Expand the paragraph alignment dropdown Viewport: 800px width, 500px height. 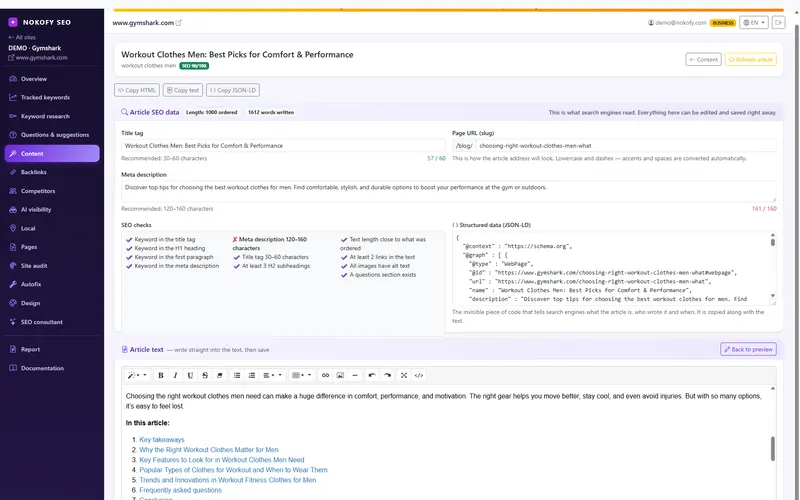[272, 375]
